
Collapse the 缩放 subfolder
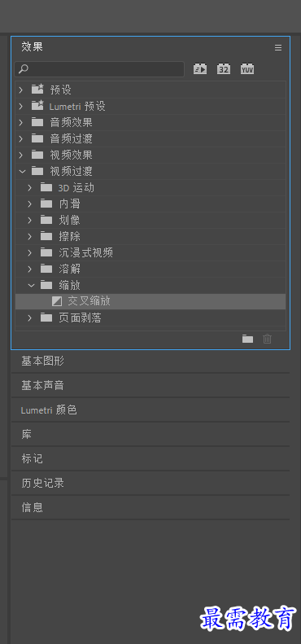(x=31, y=285)
